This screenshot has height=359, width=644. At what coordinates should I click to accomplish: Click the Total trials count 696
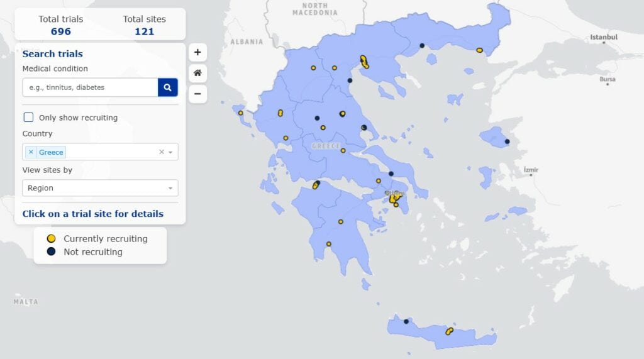[x=61, y=31]
